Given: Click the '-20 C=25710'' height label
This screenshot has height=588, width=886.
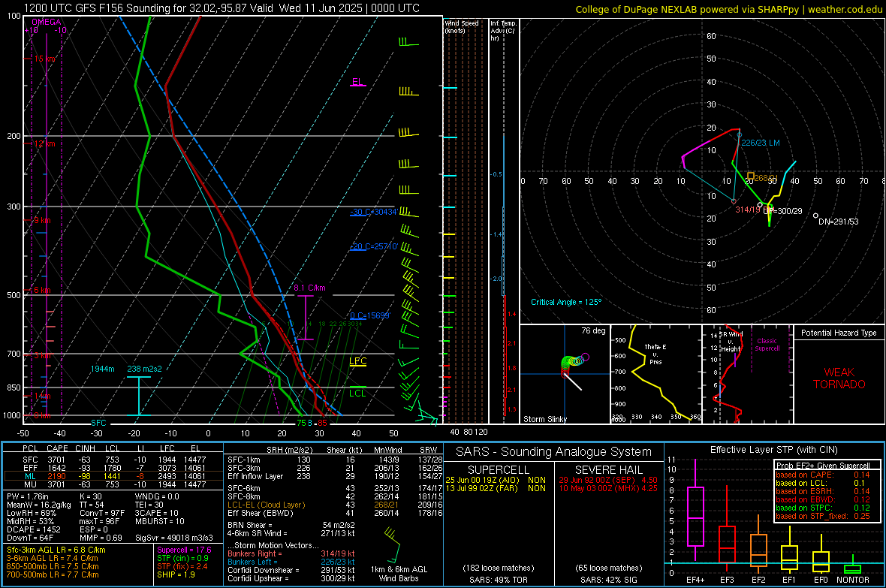Looking at the screenshot, I should coord(374,246).
